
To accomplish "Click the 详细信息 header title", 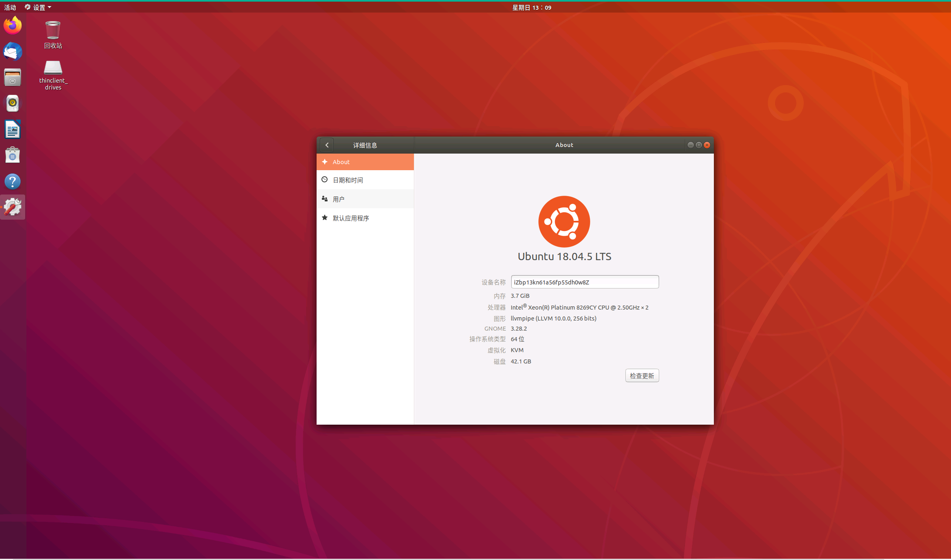I will click(x=365, y=145).
